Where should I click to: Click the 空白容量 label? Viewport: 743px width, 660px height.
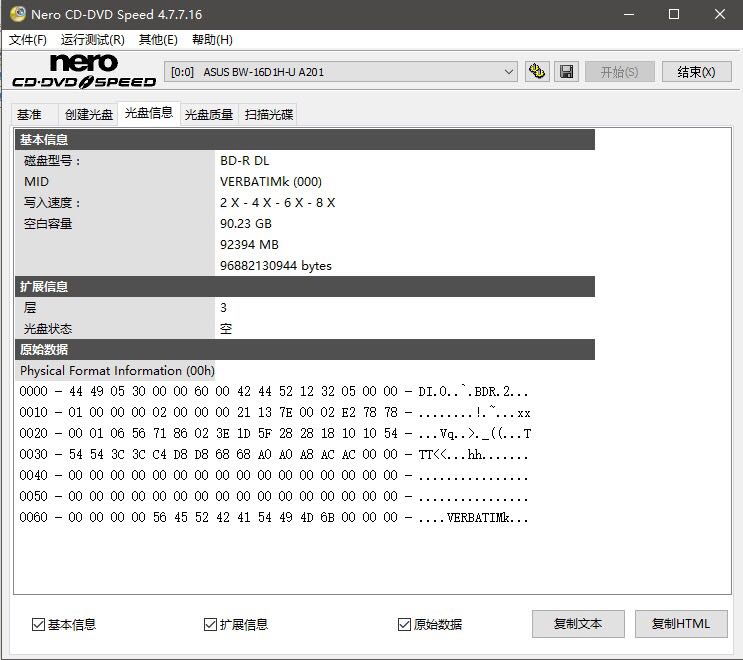click(48, 224)
